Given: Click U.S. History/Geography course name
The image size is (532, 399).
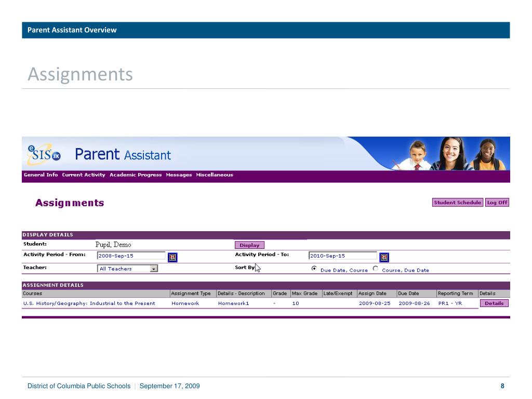Looking at the screenshot, I should coord(89,303).
